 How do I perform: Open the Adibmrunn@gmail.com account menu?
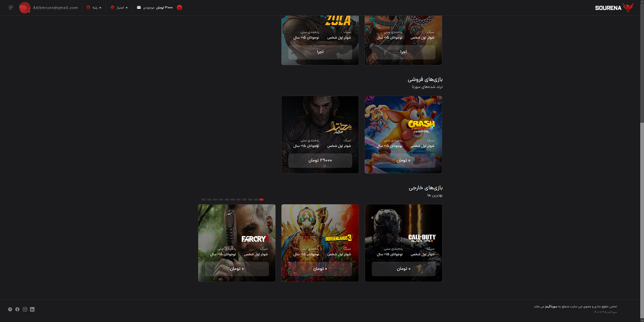click(55, 7)
